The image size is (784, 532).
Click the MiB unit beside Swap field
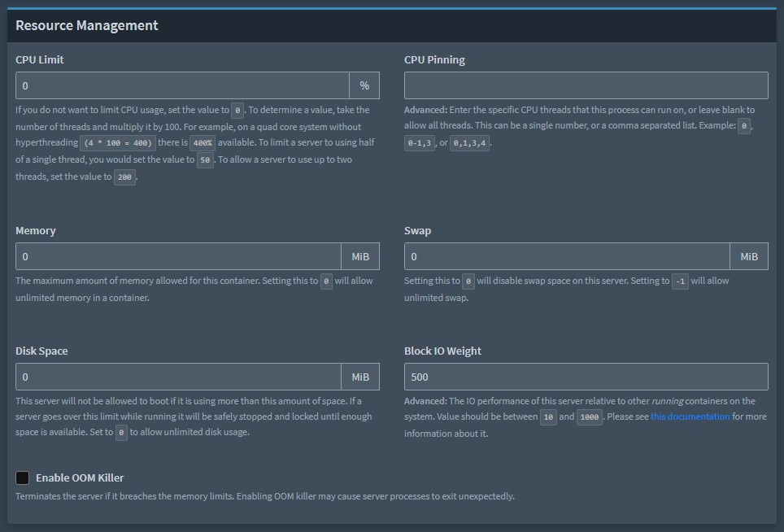point(749,256)
